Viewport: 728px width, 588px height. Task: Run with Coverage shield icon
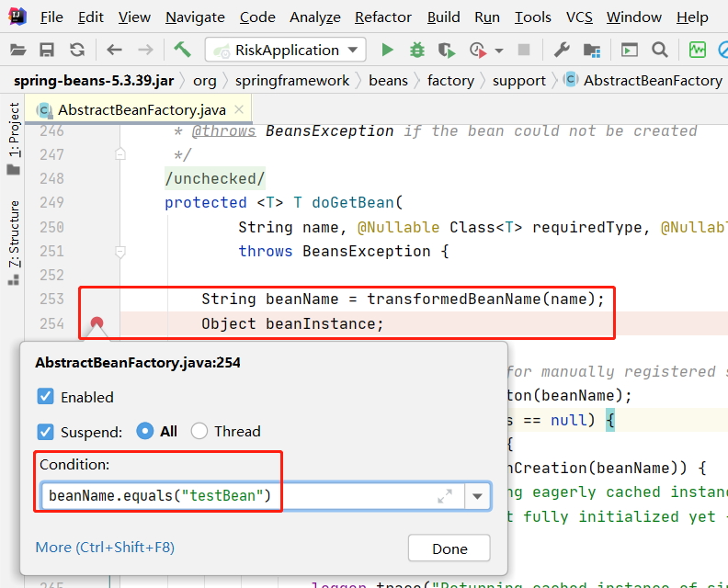coord(447,50)
